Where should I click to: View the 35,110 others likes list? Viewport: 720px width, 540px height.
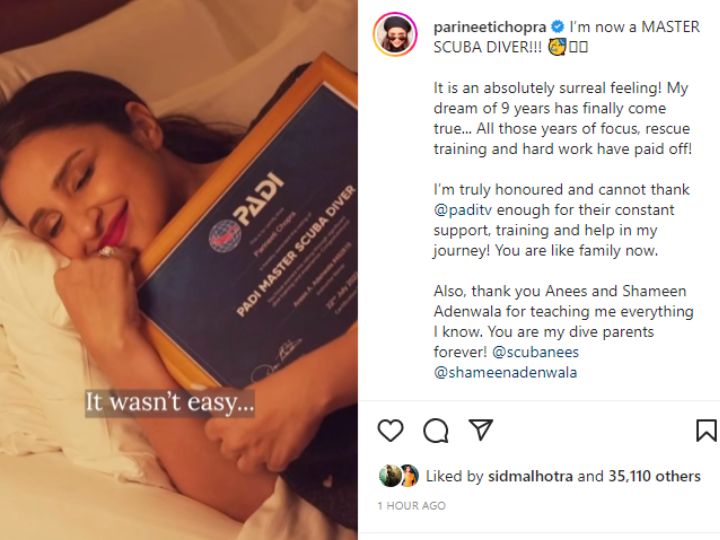point(654,476)
